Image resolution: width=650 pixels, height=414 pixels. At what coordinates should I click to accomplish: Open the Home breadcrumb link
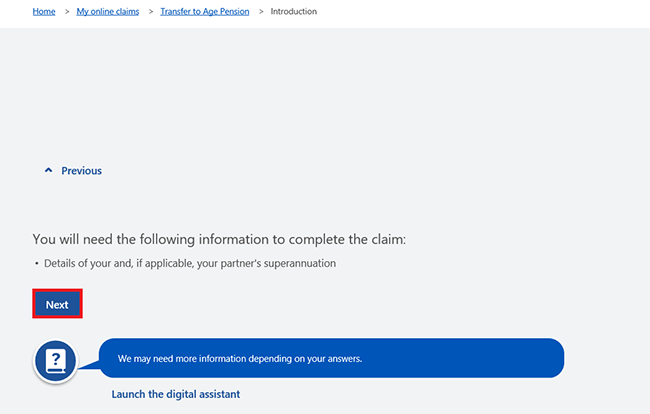click(44, 12)
